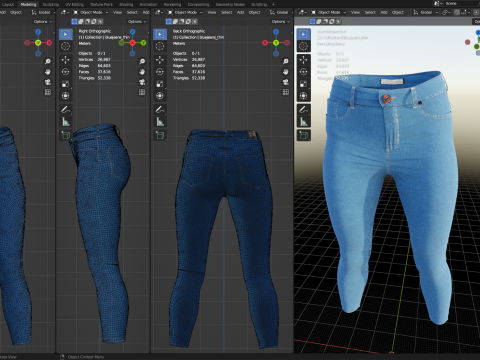Screen dimensions: 480x360
Task: Open editor type dropdown in Back Orthographic viewport
Action: (x=159, y=12)
